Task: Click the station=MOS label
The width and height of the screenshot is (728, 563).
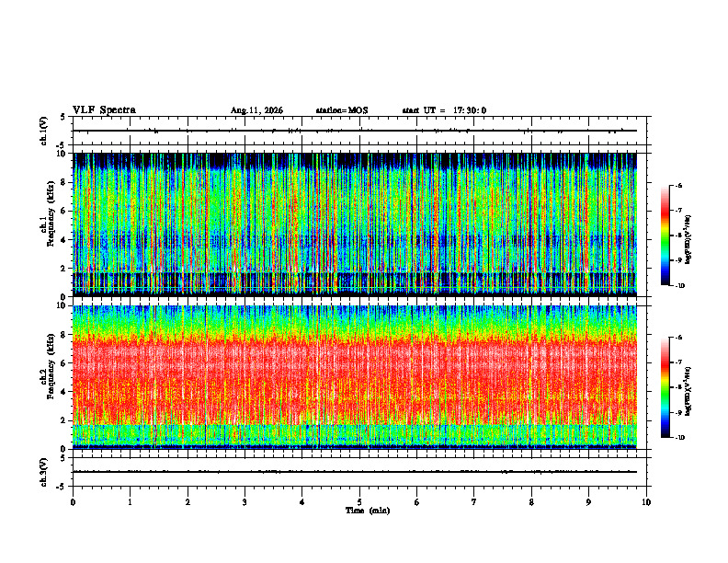Action: coord(342,110)
